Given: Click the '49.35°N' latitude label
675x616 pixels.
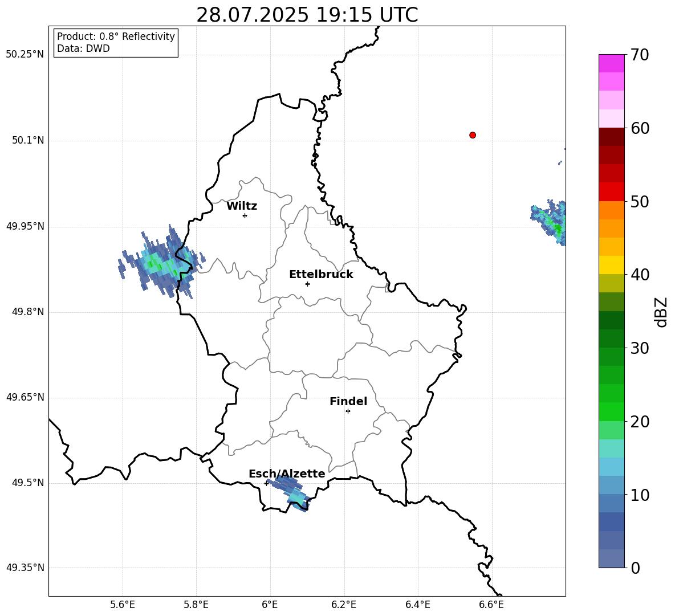Looking at the screenshot, I should point(25,568).
